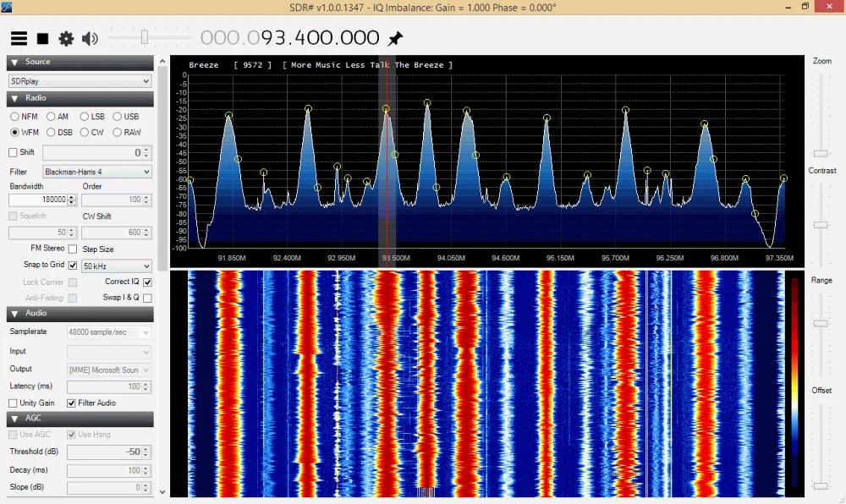846x504 pixels.
Task: Enable Unity Gain checkbox
Action: (13, 403)
